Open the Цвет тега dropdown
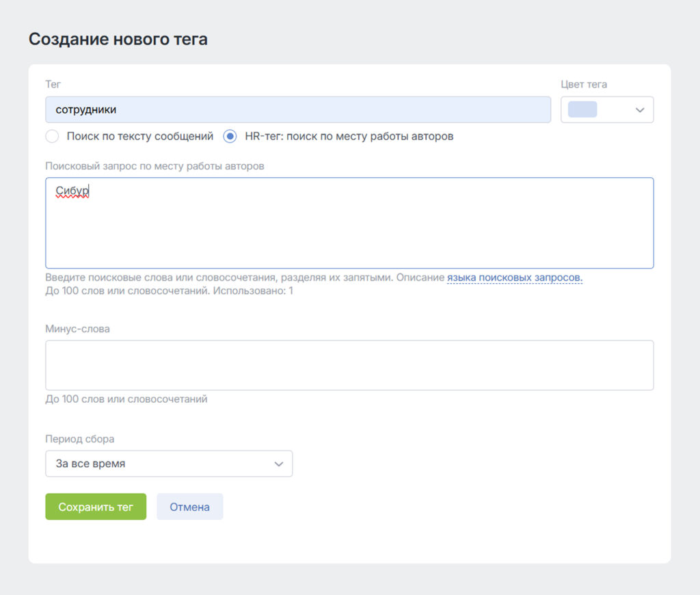Screen dimensions: 700x595 (607, 110)
